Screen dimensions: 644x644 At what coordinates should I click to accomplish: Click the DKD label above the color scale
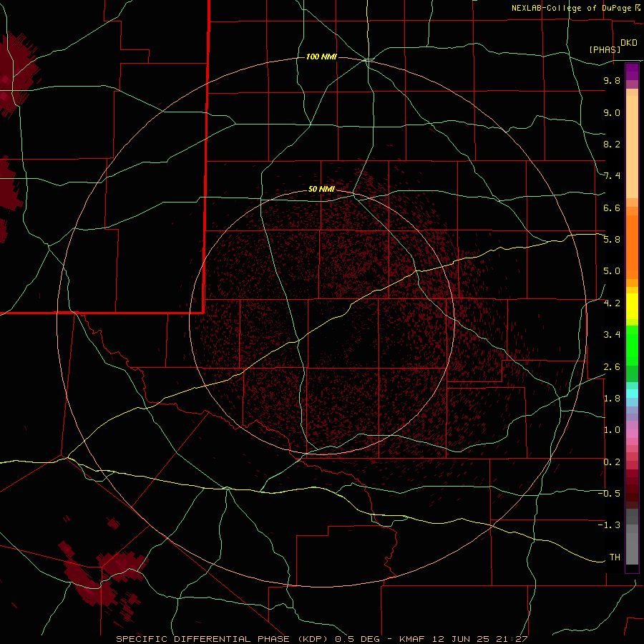[x=629, y=43]
